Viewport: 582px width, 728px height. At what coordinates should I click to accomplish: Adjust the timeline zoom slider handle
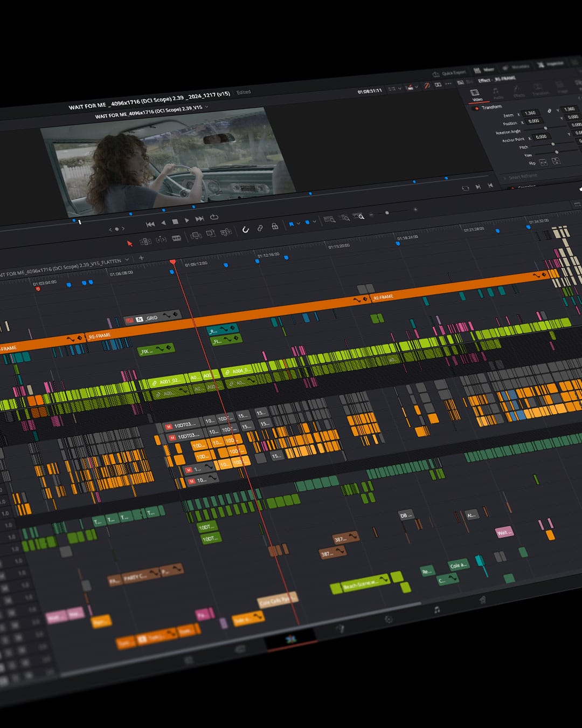pyautogui.click(x=387, y=213)
